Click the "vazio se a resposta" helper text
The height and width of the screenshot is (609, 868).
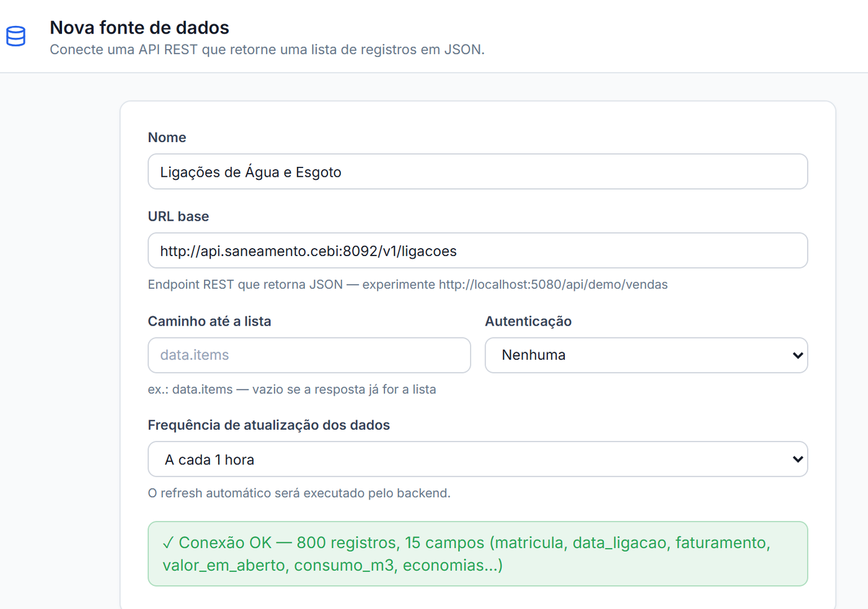pos(292,389)
